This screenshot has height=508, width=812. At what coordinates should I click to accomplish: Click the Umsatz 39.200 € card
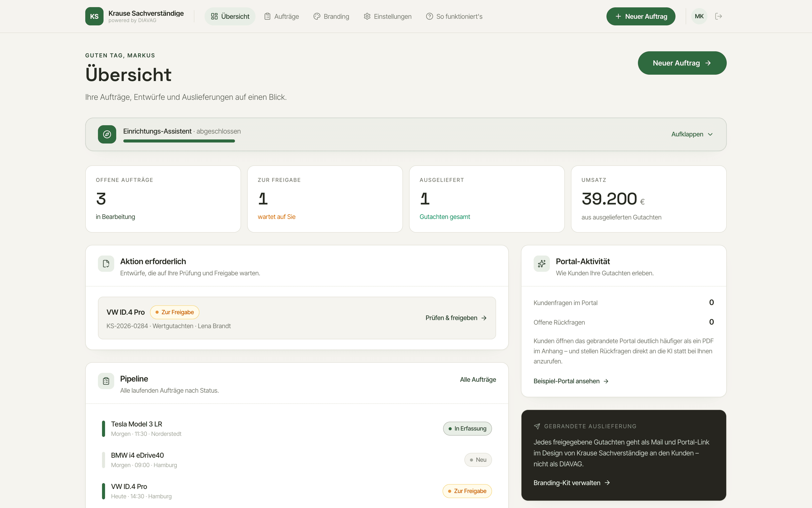point(649,199)
